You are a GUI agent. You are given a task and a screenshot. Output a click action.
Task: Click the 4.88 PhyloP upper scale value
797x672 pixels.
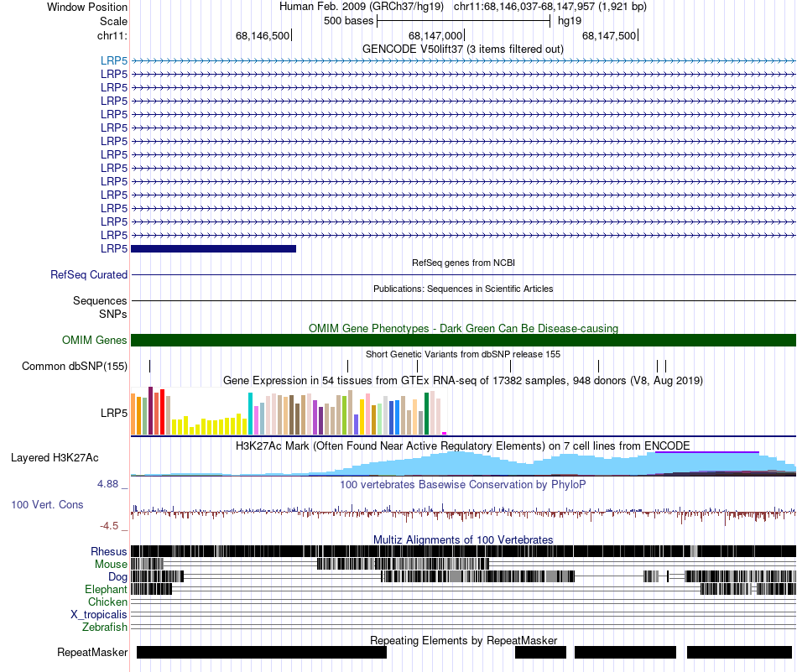(107, 484)
